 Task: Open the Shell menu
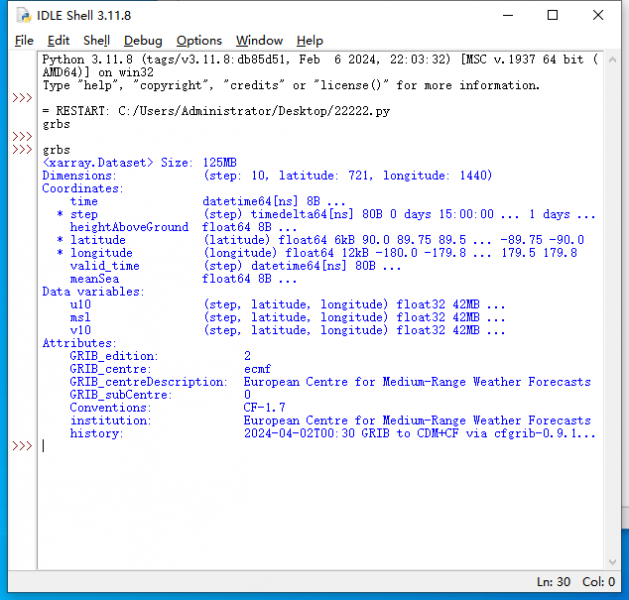(x=97, y=40)
